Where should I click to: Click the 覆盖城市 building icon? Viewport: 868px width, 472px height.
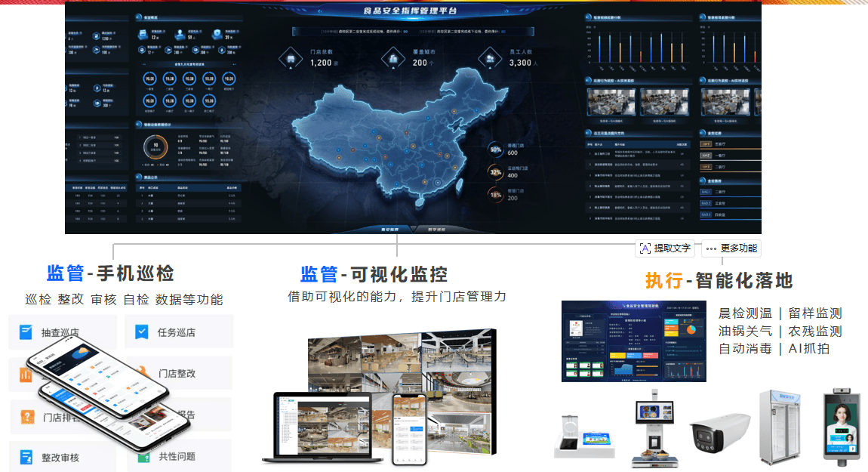pyautogui.click(x=392, y=57)
